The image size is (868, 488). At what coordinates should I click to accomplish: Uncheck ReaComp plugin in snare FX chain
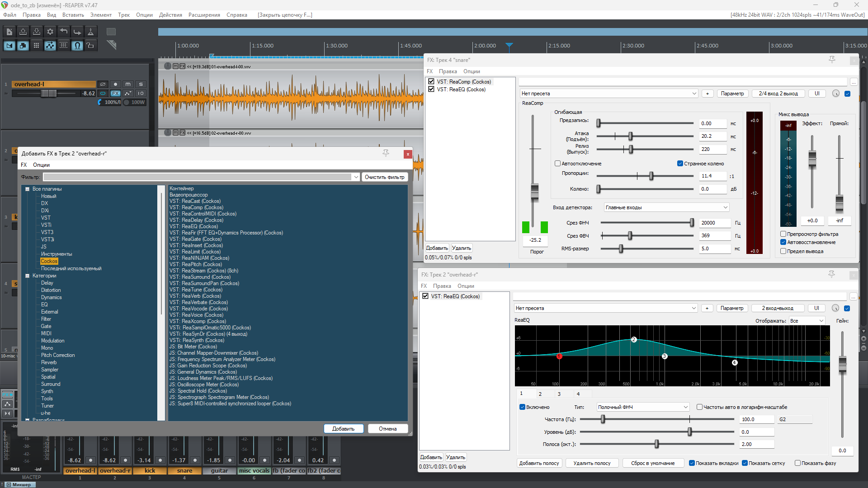coord(431,82)
